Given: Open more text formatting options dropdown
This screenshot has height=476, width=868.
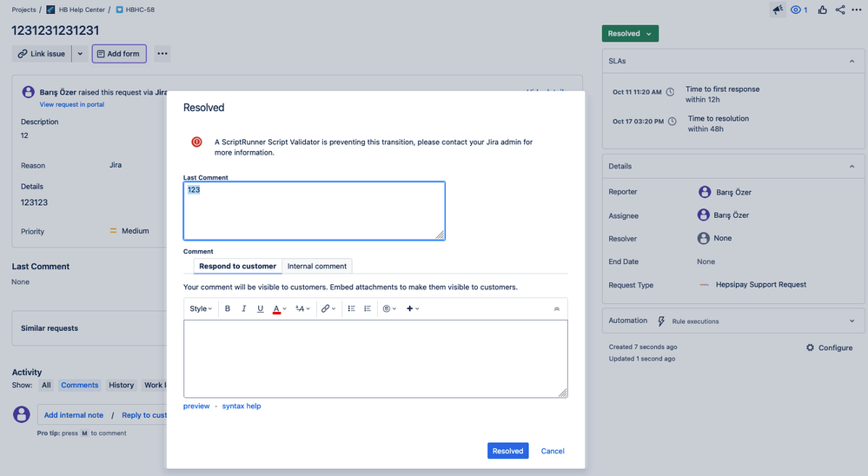Looking at the screenshot, I should (303, 309).
